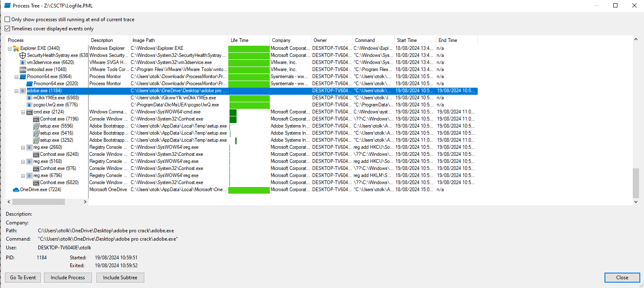Image resolution: width=644 pixels, height=288 pixels.
Task: Click the setup.exe (5596) installer icon
Action: pos(36,126)
